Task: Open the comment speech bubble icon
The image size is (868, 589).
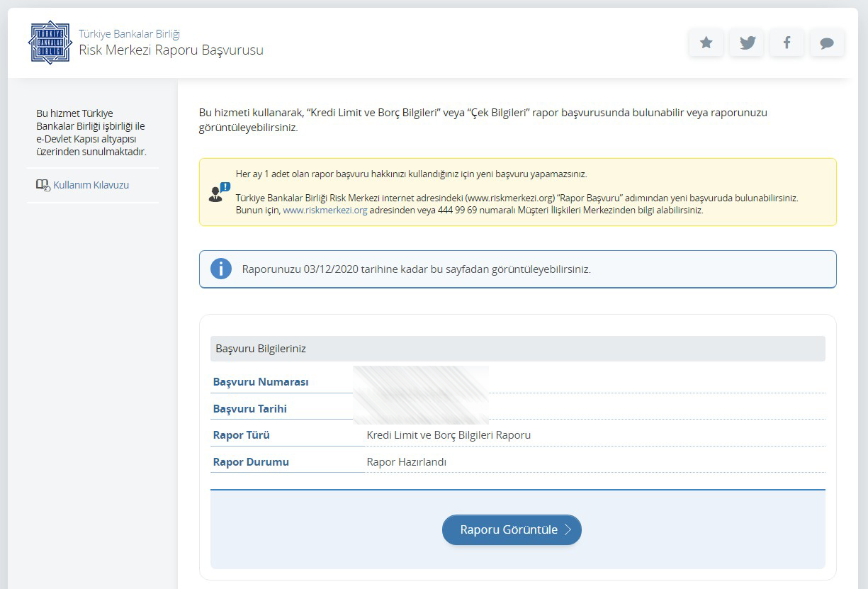Action: (x=826, y=43)
